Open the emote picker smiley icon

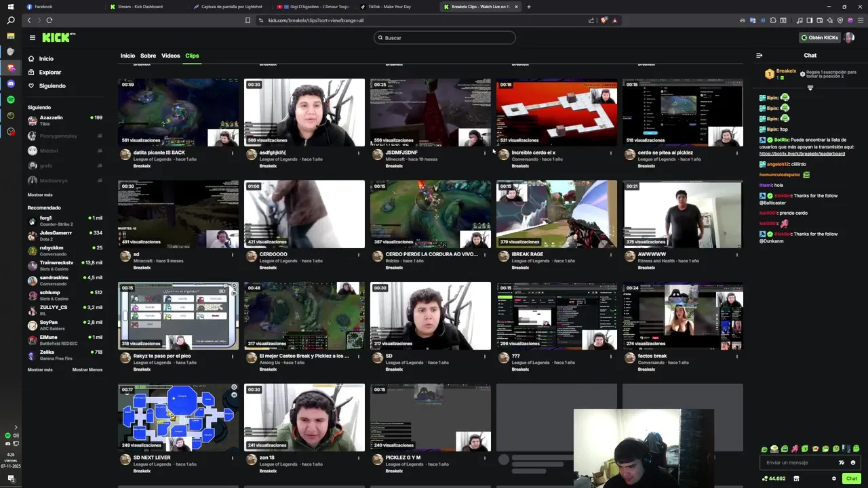pos(853,463)
